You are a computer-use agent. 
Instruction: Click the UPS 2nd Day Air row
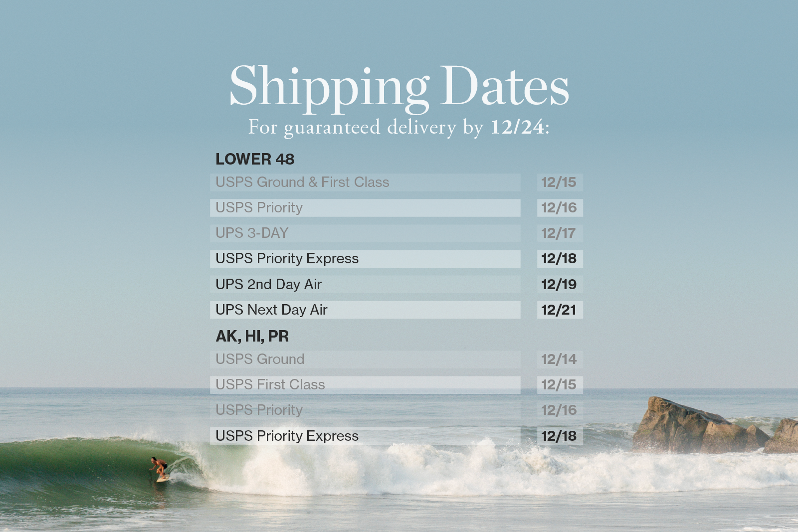(x=365, y=285)
